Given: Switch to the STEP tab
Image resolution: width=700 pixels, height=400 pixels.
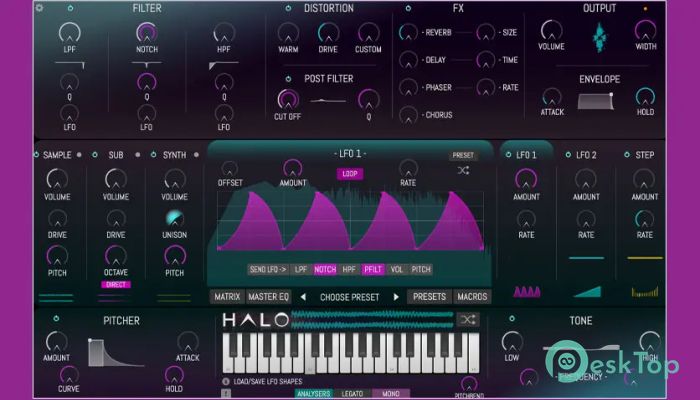Looking at the screenshot, I should (x=644, y=155).
